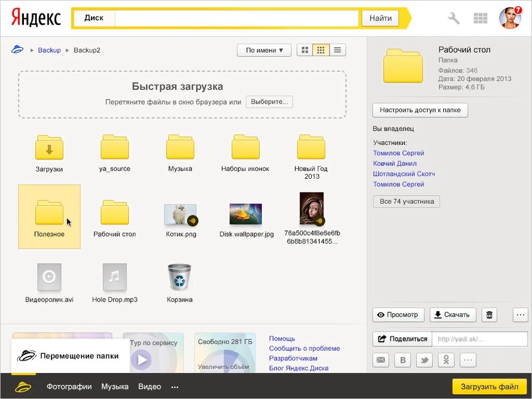Share to Twitter bird icon
Image resolution: width=532 pixels, height=399 pixels.
[425, 360]
